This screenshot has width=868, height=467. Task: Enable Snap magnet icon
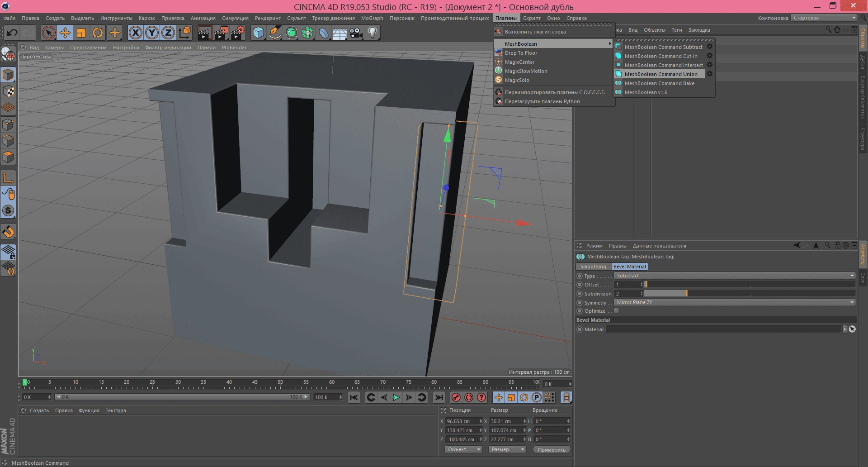click(x=9, y=232)
